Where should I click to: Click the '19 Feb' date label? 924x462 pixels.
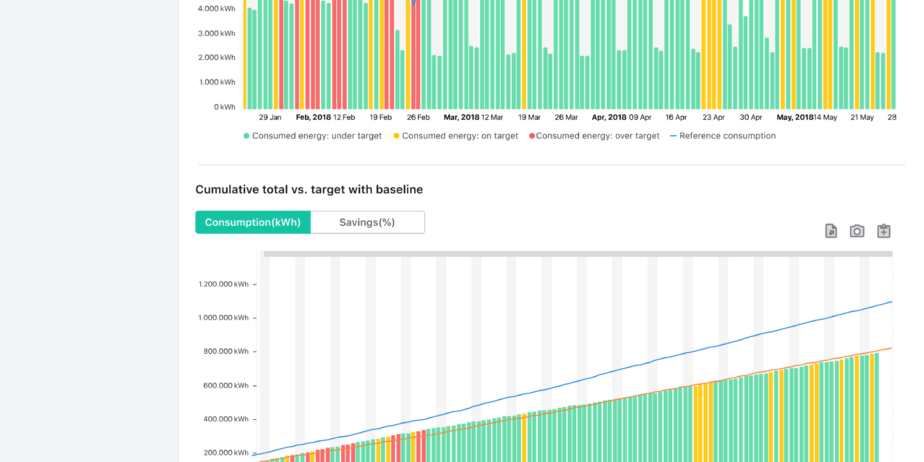tap(381, 118)
